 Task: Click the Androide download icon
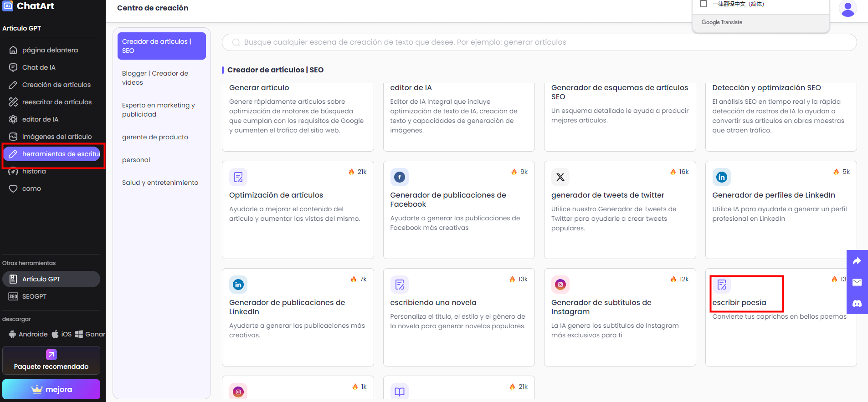point(12,334)
